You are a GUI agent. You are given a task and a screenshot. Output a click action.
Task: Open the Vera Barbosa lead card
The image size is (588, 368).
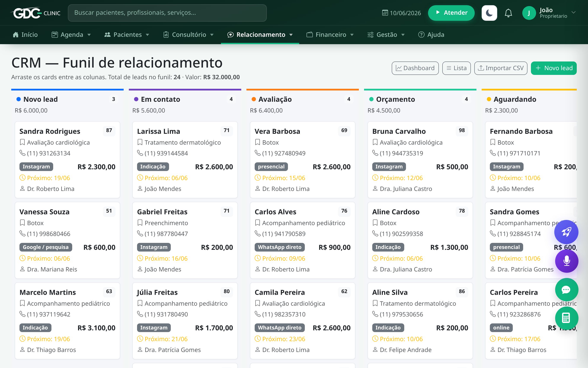click(302, 160)
